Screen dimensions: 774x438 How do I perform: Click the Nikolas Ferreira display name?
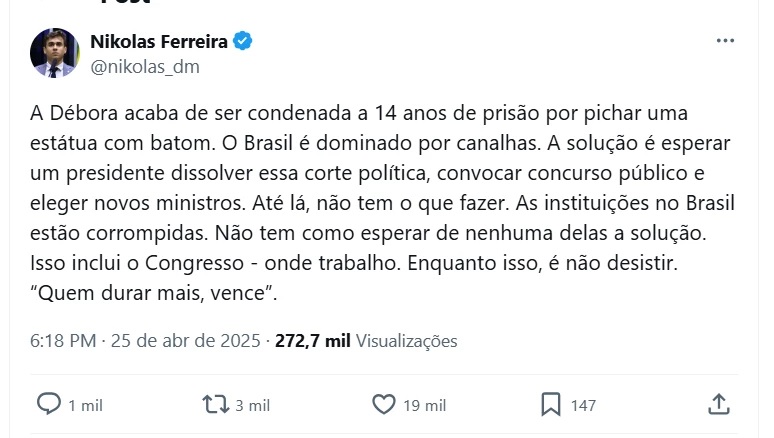[159, 42]
